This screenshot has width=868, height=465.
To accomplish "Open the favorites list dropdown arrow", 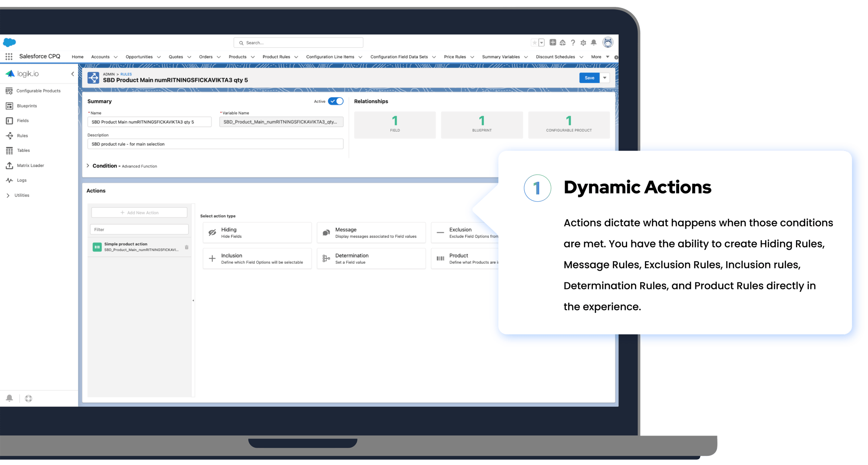I will 542,43.
